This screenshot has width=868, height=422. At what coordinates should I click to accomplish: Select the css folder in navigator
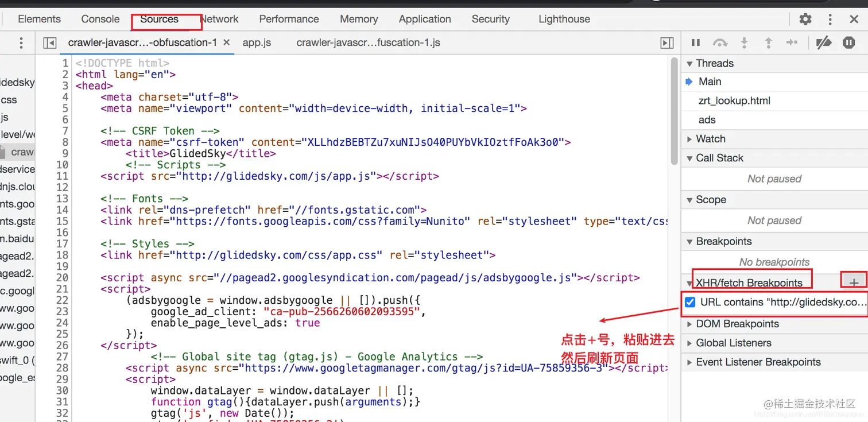9,100
